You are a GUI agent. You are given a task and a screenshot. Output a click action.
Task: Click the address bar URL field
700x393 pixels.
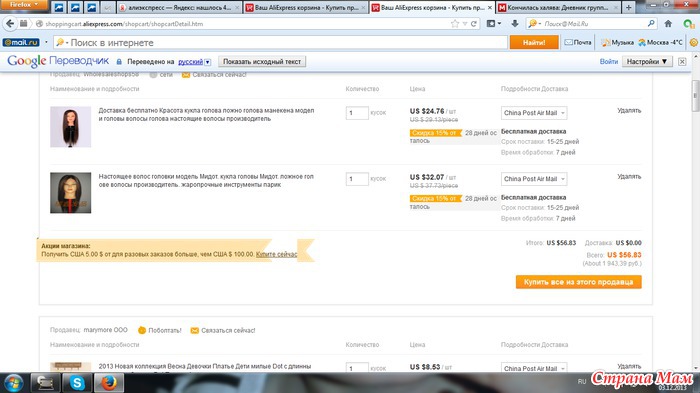[x=246, y=24]
